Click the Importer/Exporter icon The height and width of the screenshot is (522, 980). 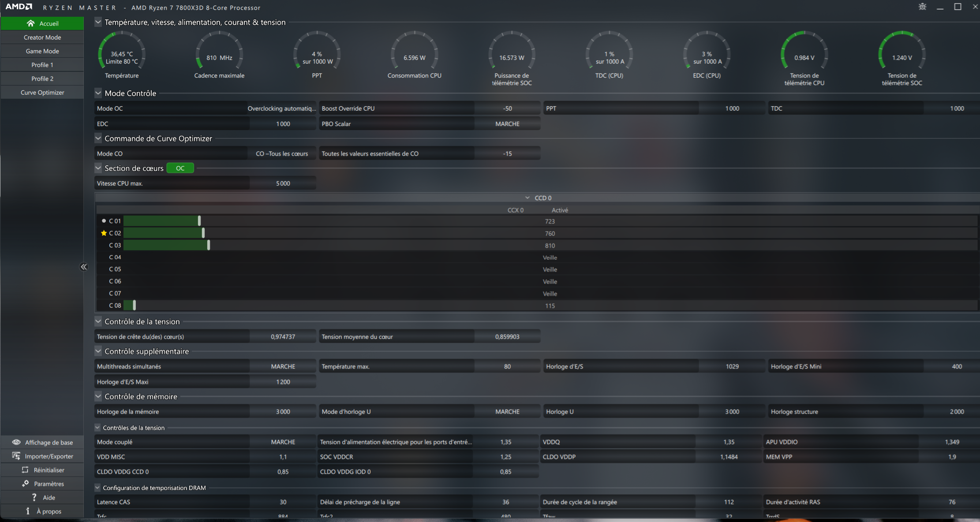16,456
